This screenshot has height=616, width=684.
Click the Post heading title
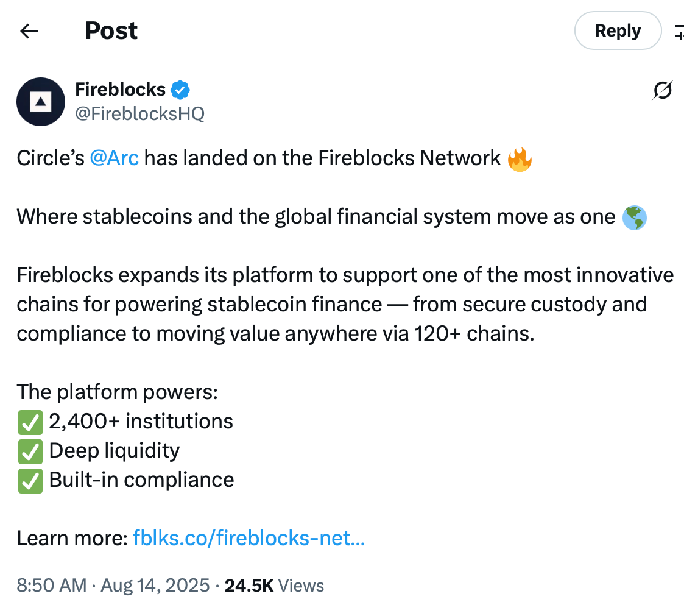(111, 31)
